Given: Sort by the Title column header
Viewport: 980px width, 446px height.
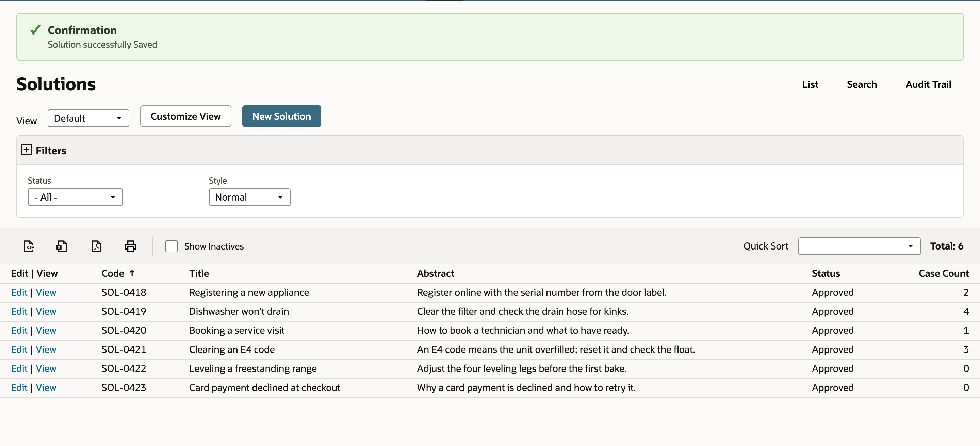Looking at the screenshot, I should coord(199,274).
